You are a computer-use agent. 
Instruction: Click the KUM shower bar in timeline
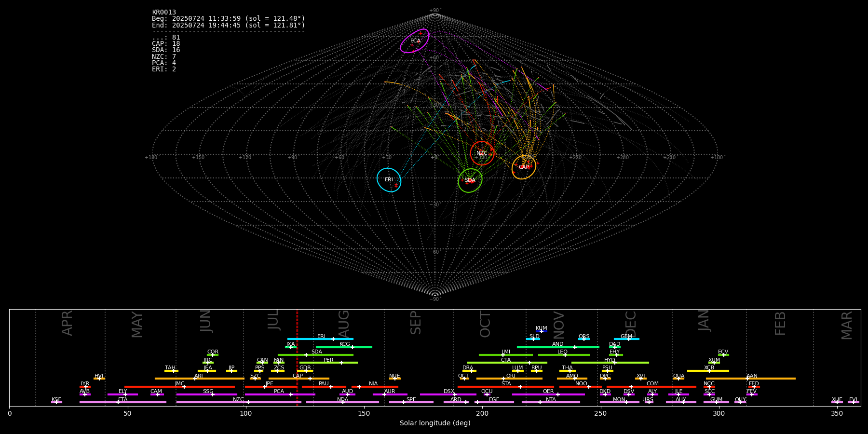click(542, 331)
